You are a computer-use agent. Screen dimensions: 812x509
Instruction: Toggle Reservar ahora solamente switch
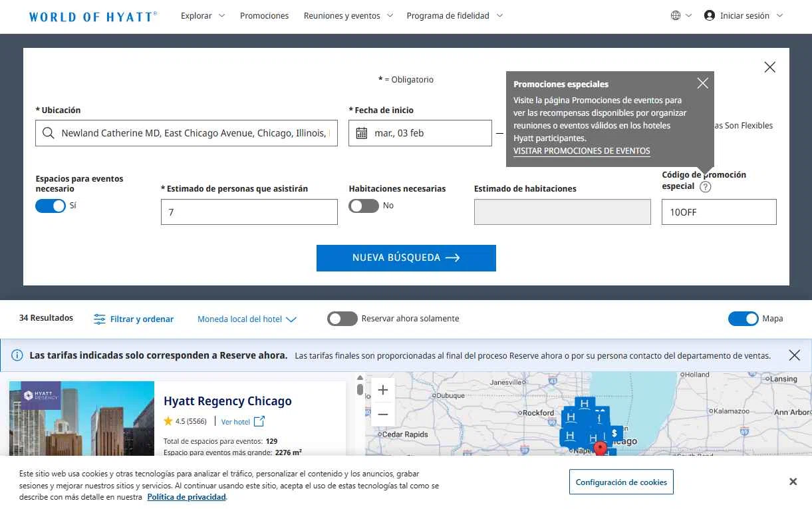tap(342, 319)
